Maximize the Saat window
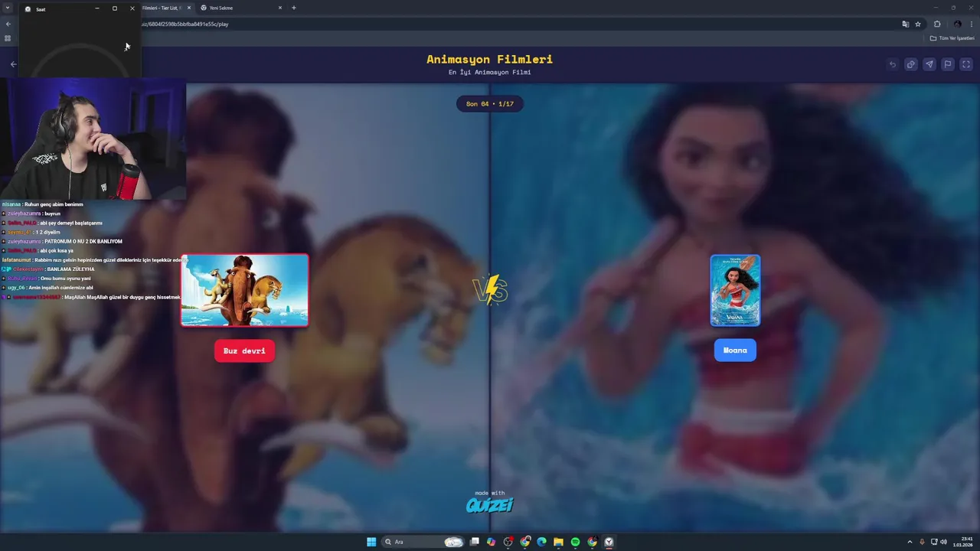This screenshot has height=551, width=980. click(x=115, y=8)
